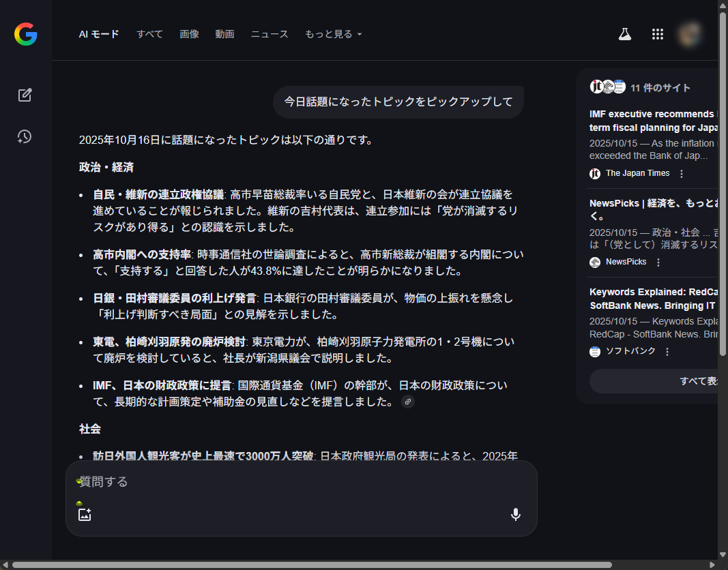Switch to the 画像 tab
Screen dimensions: 728x570
click(189, 34)
